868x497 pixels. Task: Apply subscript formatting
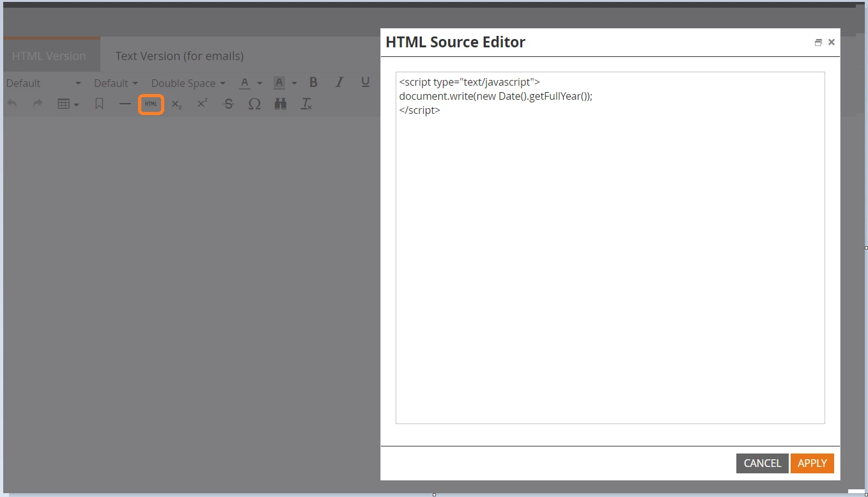click(x=177, y=104)
